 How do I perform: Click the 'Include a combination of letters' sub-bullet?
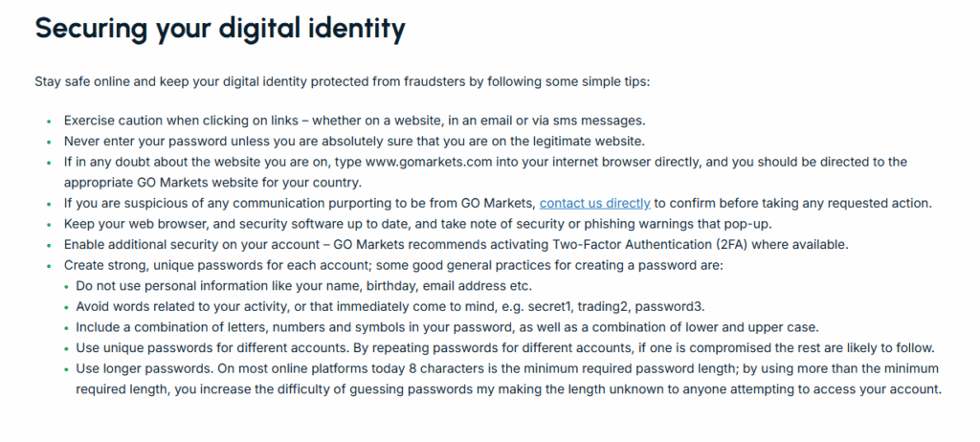pyautogui.click(x=448, y=327)
